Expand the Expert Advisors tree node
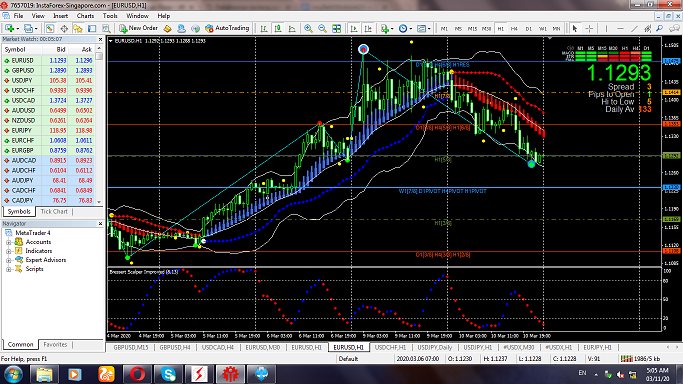Viewport: 683px width, 384px height. [x=9, y=260]
